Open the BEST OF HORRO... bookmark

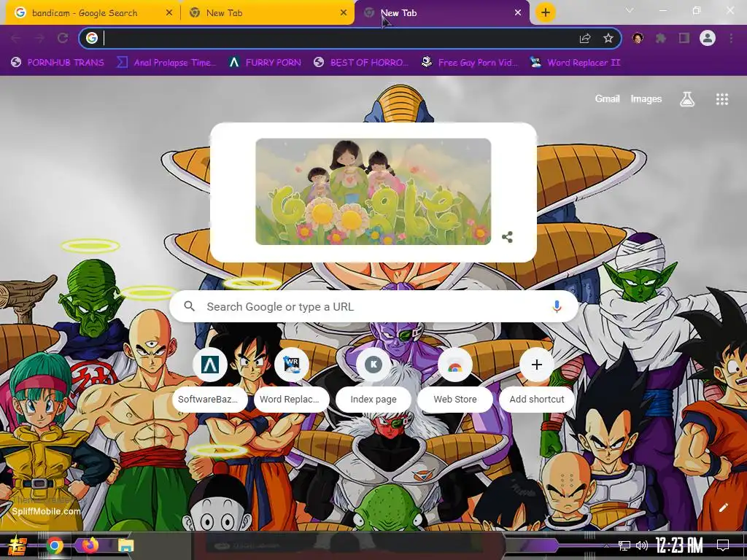click(361, 63)
